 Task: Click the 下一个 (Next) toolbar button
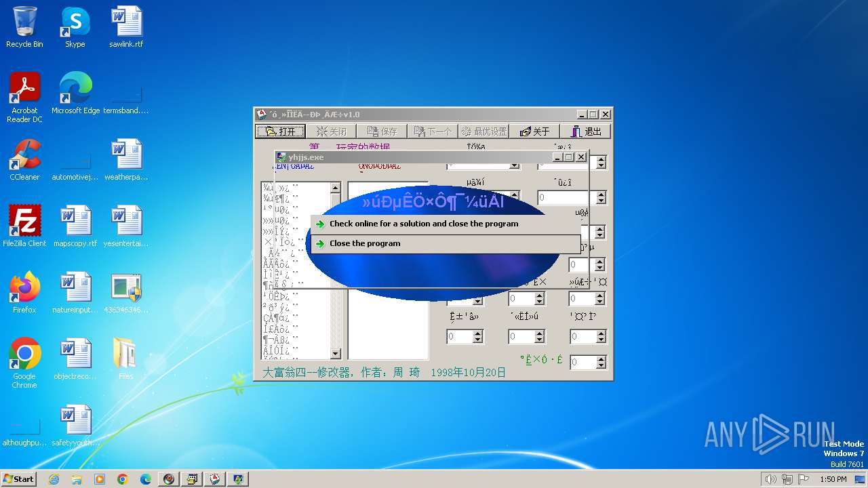point(433,131)
